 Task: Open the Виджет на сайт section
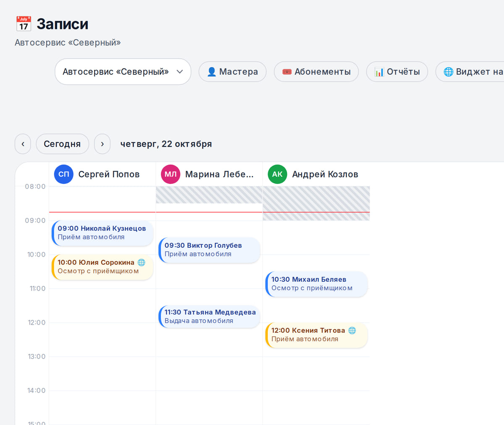pyautogui.click(x=470, y=71)
